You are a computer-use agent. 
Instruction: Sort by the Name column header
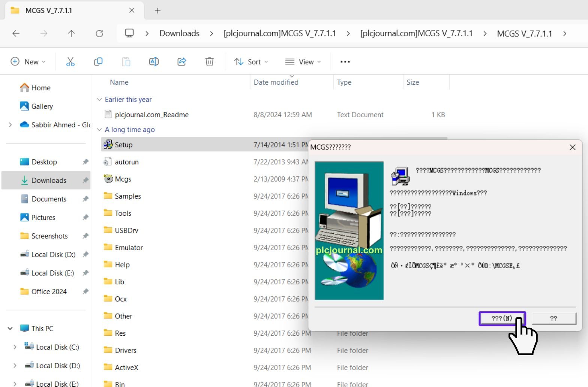(x=119, y=82)
